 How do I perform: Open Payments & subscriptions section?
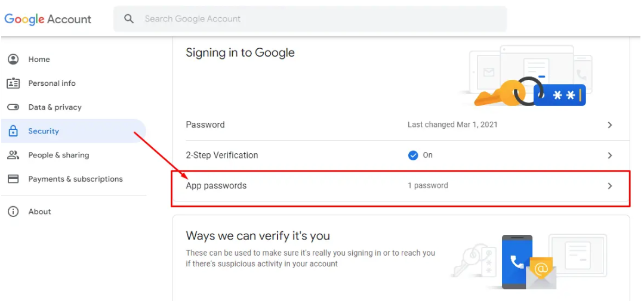point(75,179)
